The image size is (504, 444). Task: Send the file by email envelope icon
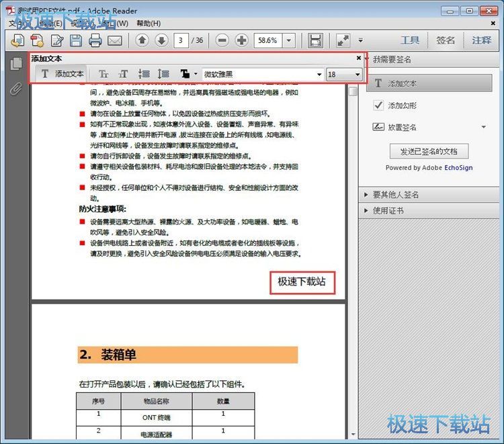[x=115, y=40]
